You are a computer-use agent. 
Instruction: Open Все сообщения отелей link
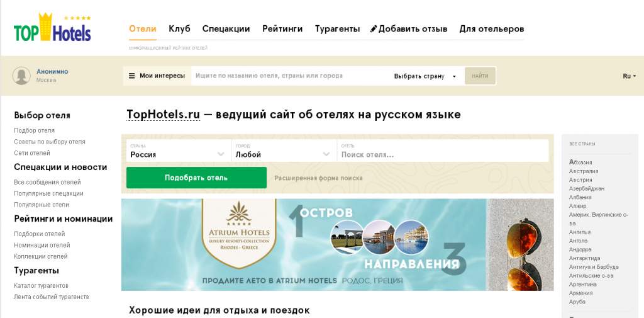pos(47,182)
